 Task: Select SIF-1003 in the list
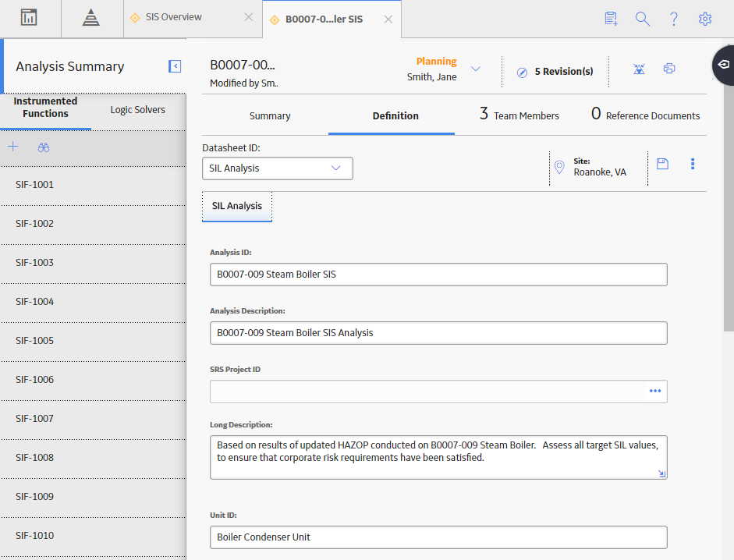(x=93, y=263)
